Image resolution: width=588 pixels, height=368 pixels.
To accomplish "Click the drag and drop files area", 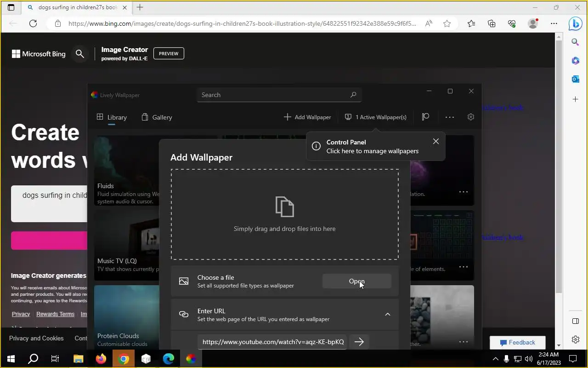I will [x=285, y=214].
